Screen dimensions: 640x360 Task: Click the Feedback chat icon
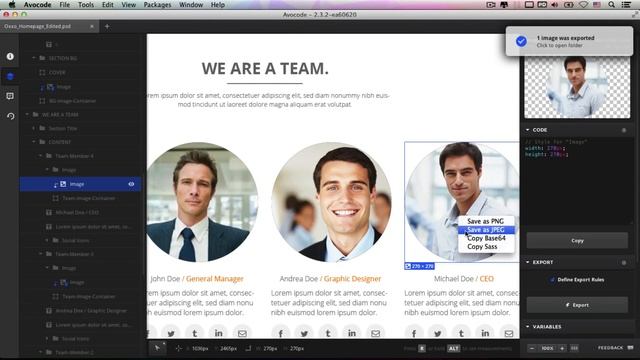tap(630, 348)
